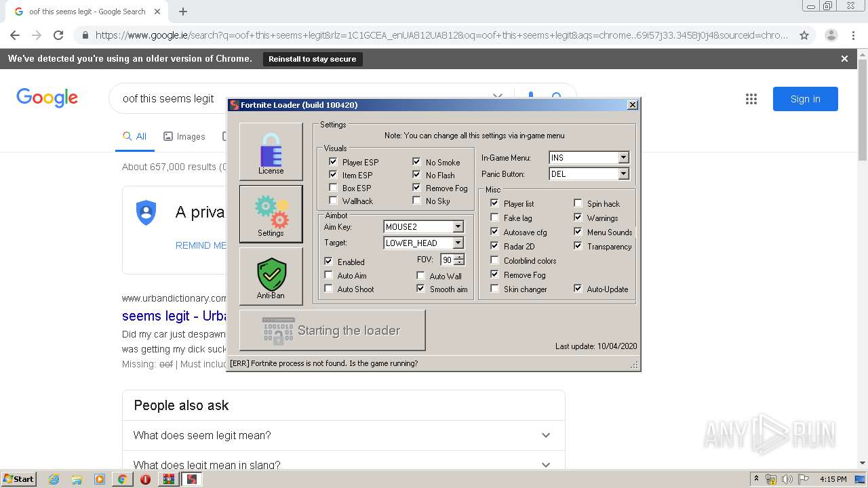Click the Action Center flag tray icon
The width and height of the screenshot is (868, 488).
pos(804,479)
